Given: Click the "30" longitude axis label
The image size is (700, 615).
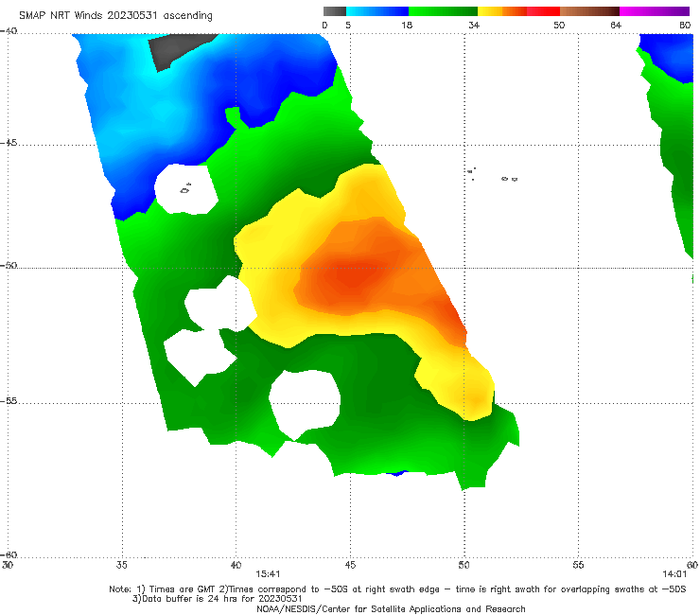Looking at the screenshot, I should pyautogui.click(x=8, y=565).
